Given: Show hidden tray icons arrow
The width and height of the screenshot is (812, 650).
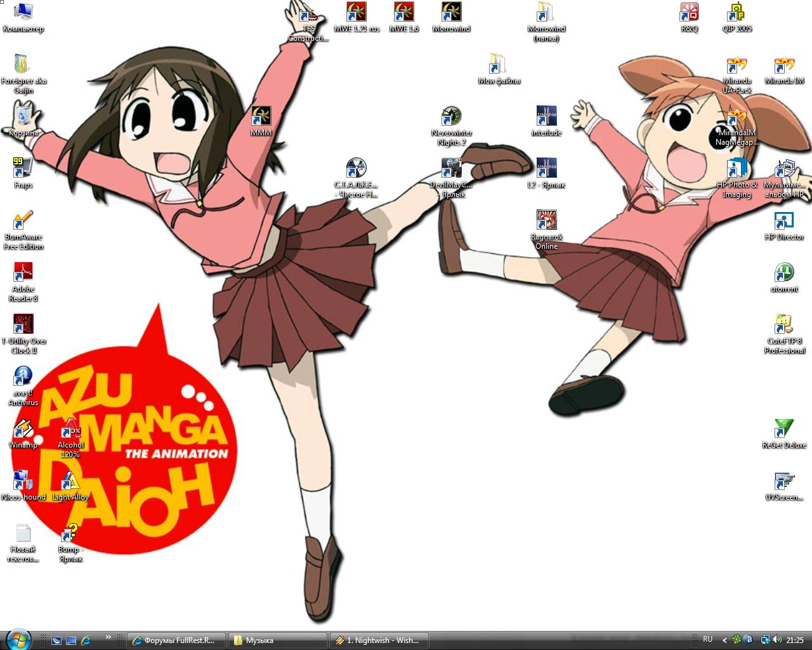Looking at the screenshot, I should pos(724,640).
